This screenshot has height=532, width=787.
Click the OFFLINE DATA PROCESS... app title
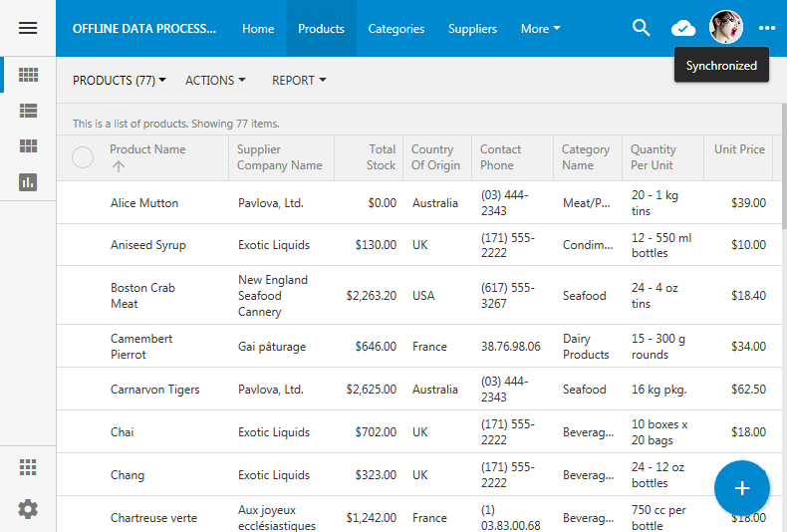coord(144,29)
